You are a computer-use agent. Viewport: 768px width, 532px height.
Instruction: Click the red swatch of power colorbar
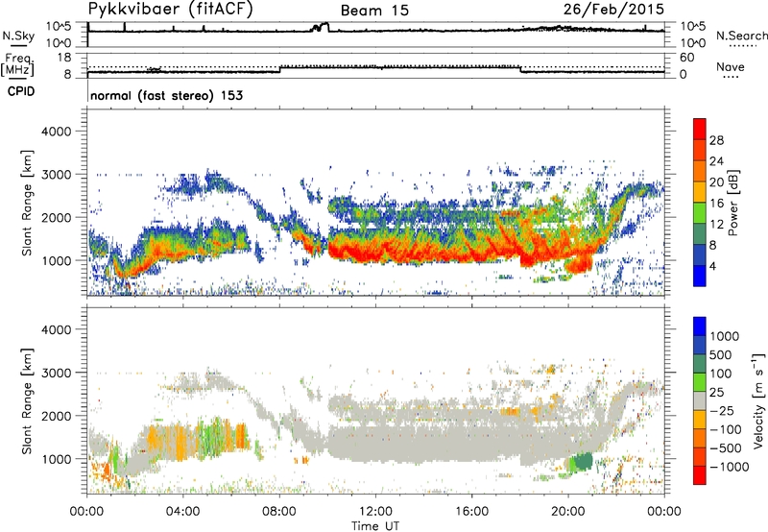coord(700,129)
